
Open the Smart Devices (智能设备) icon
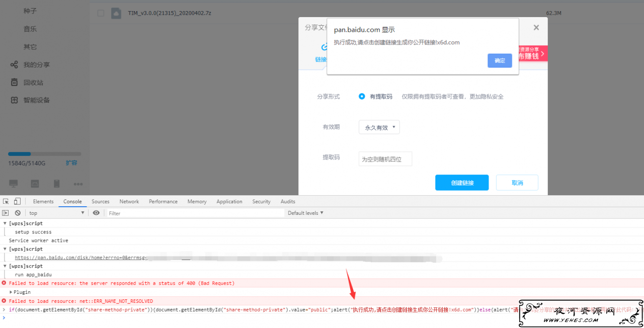coord(15,100)
